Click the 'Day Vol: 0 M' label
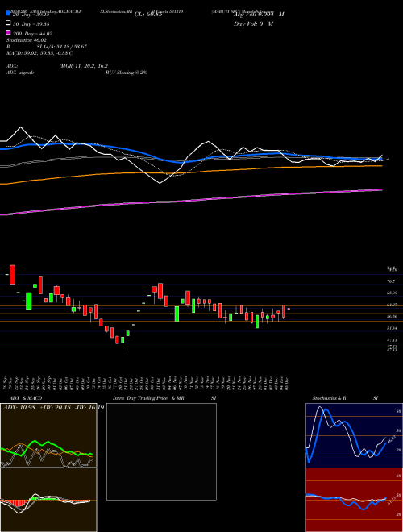 [x=253, y=23]
